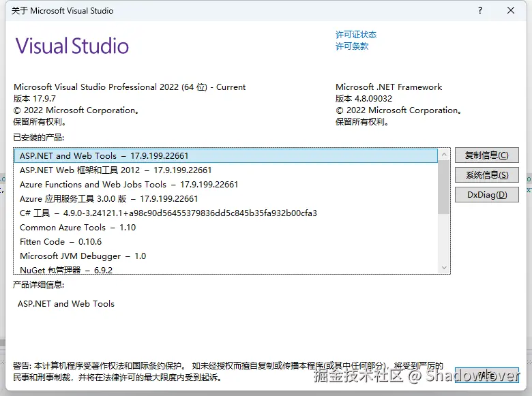
Task: Click the help question mark icon
Action: 479,10
